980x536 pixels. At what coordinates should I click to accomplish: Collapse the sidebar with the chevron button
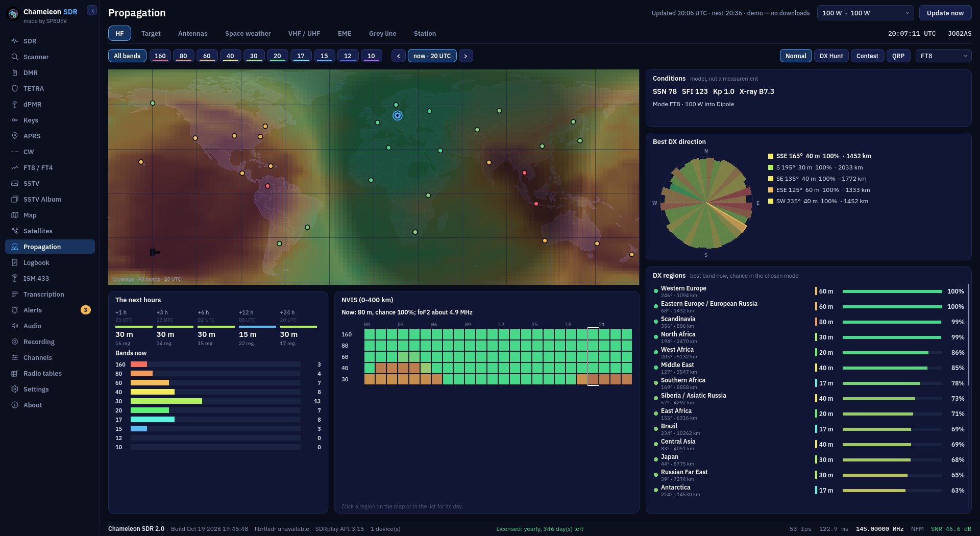92,11
